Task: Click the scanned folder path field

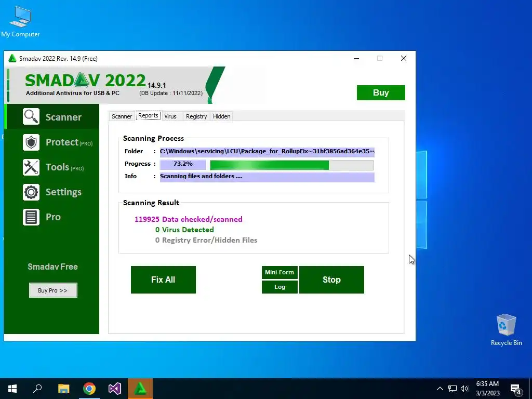Action: [x=267, y=151]
